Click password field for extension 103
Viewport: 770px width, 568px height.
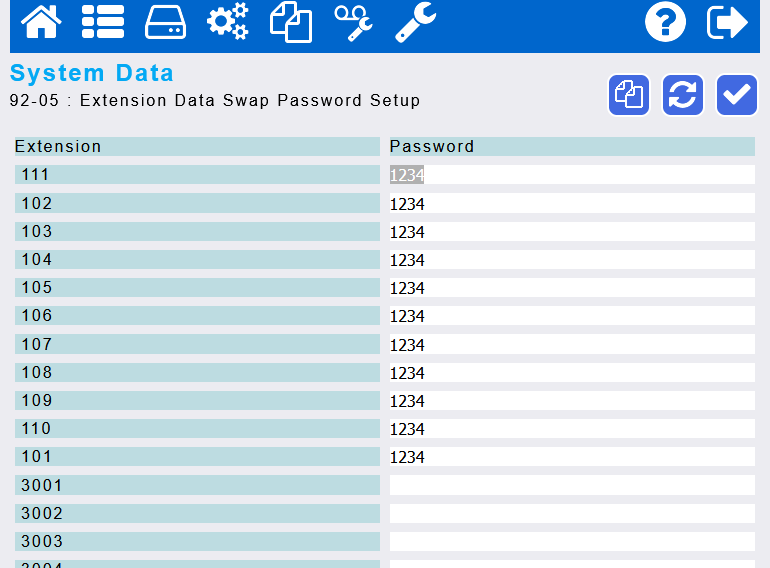[572, 232]
